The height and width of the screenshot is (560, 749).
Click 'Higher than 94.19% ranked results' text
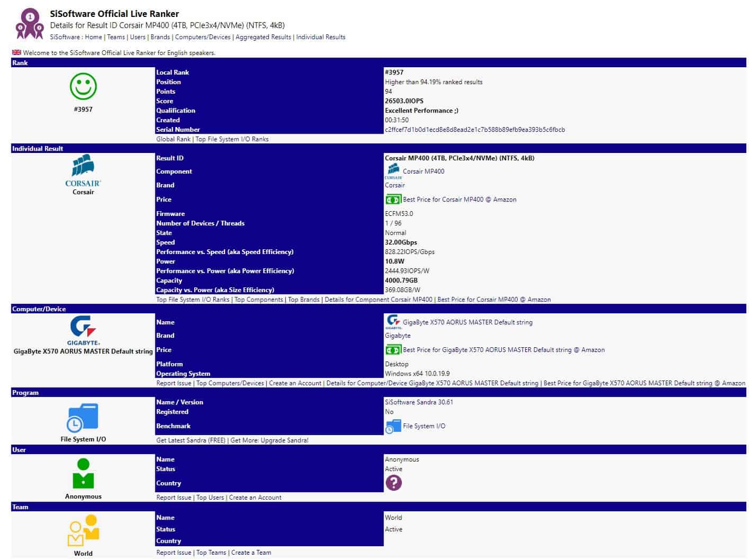pos(434,82)
